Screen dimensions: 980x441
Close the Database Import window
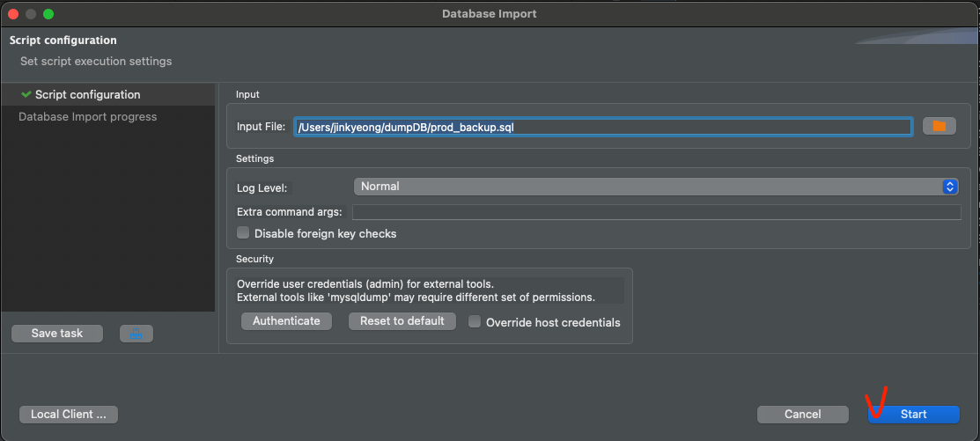[x=11, y=14]
